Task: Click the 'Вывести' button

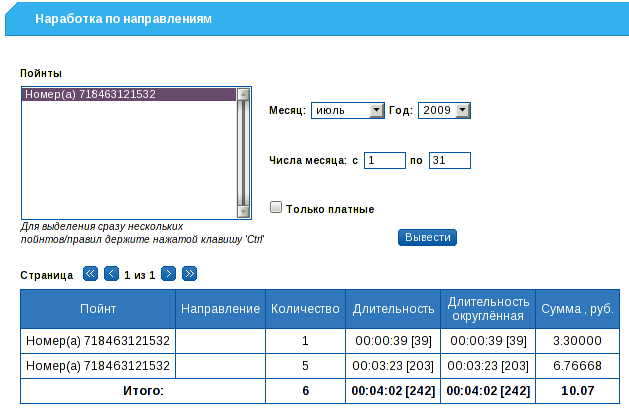Action: [x=428, y=237]
